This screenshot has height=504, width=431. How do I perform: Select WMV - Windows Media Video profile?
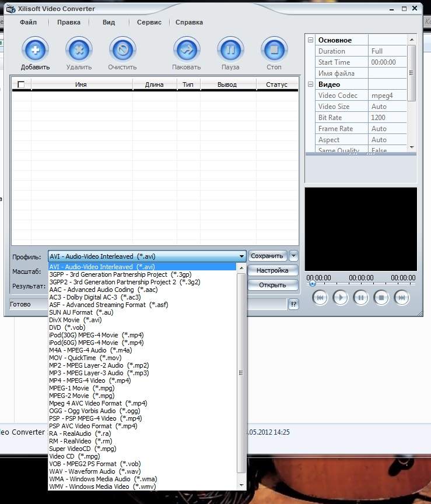142,487
